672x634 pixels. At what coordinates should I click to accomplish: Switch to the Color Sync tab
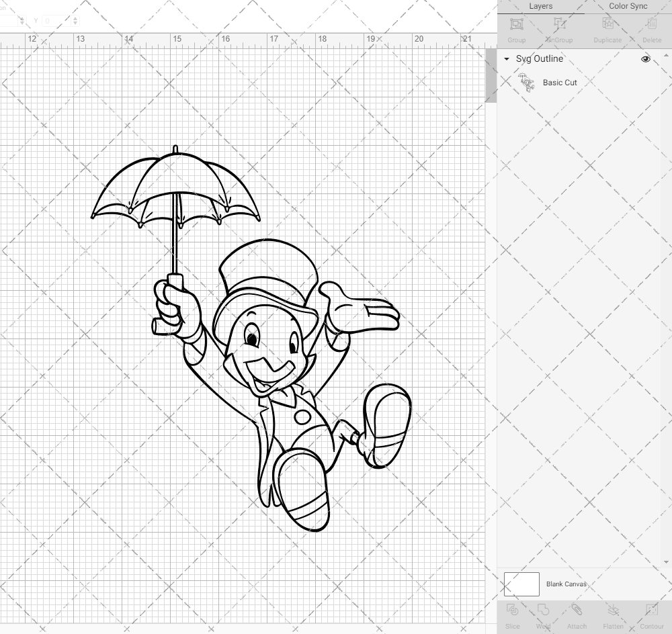(628, 6)
